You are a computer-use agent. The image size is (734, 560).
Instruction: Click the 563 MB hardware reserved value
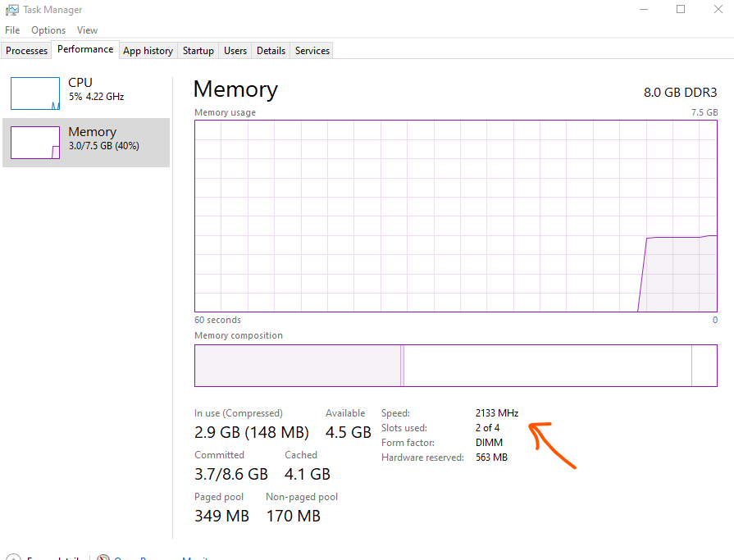coord(491,457)
